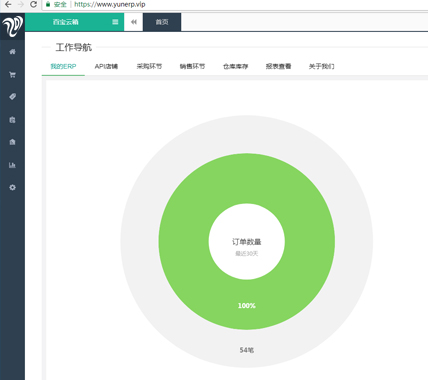Click the browser forward arrow
The image size is (428, 380).
[21, 4]
